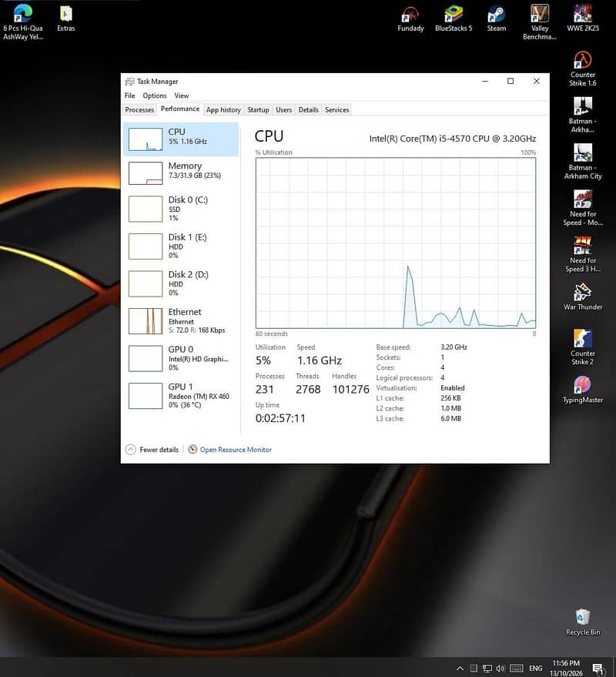Switch to the Services tab
This screenshot has width=616, height=677.
coord(337,109)
